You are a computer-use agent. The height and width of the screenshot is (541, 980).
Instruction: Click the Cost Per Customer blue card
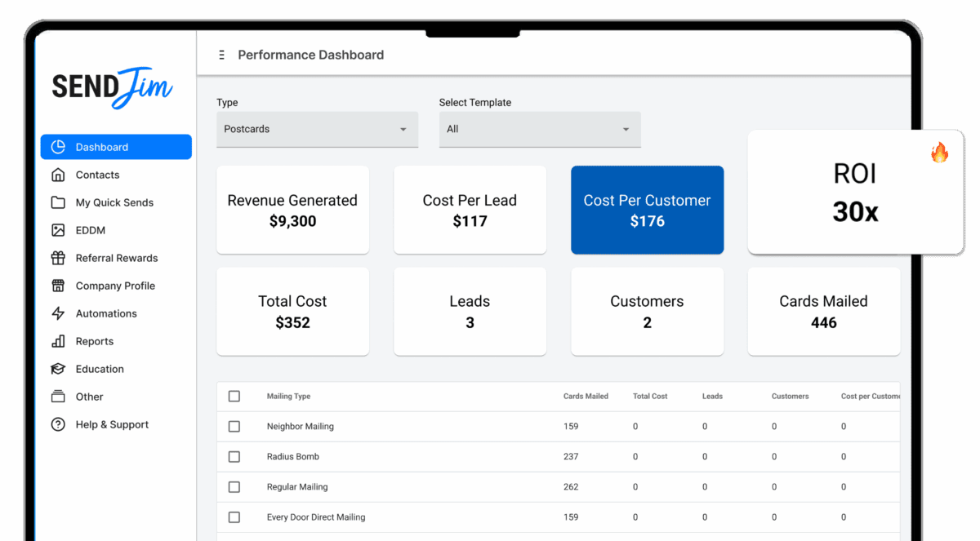pyautogui.click(x=647, y=211)
